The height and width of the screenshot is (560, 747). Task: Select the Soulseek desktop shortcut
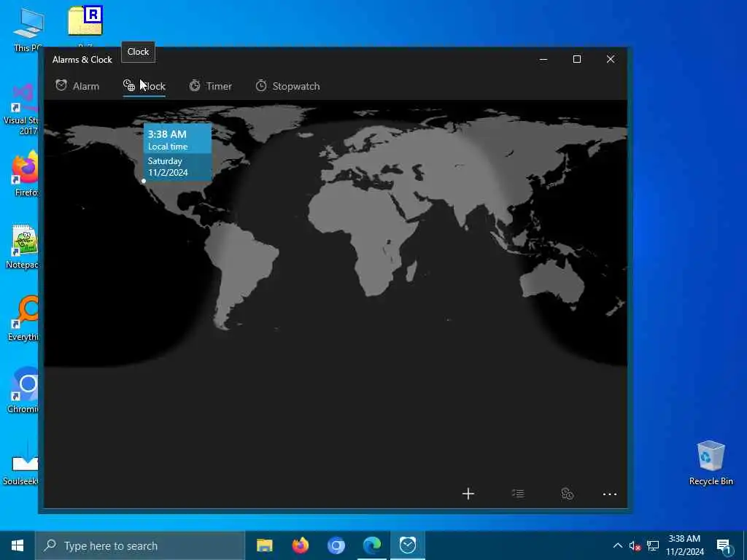click(22, 463)
